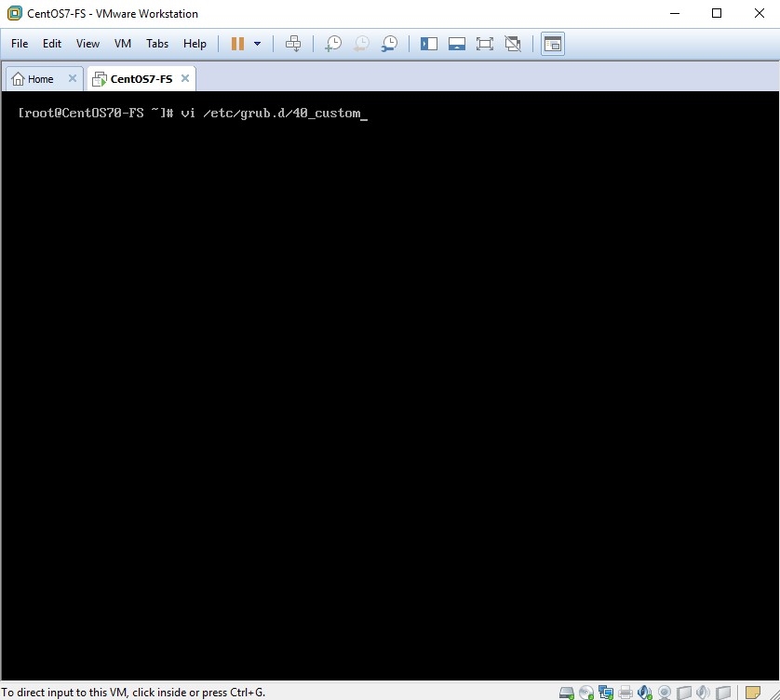Switch to the Home tab
This screenshot has width=780, height=700.
click(34, 79)
